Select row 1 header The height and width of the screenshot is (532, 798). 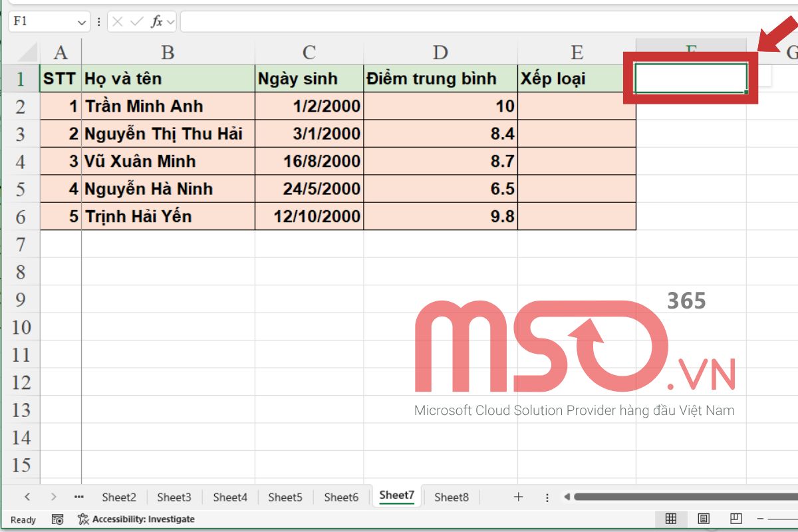(21, 78)
